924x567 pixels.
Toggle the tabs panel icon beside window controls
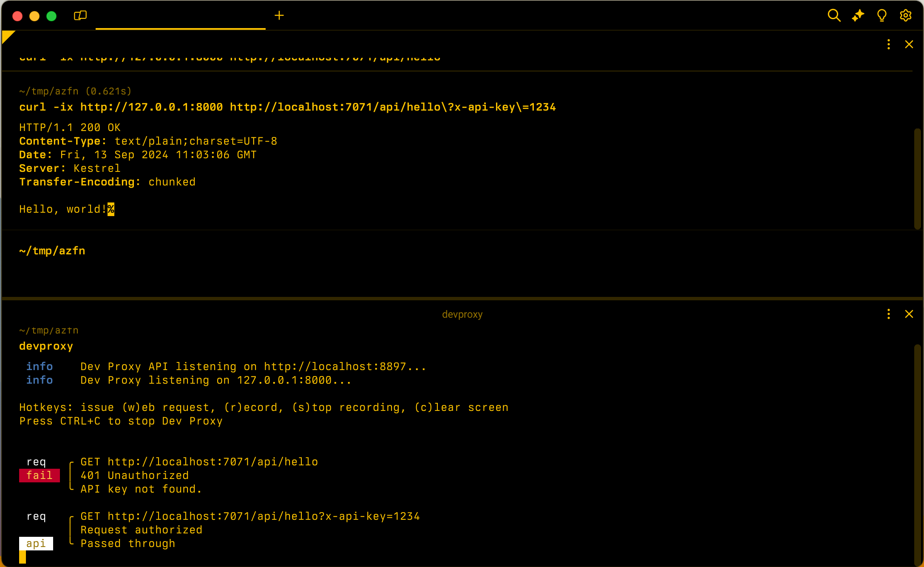pos(80,16)
